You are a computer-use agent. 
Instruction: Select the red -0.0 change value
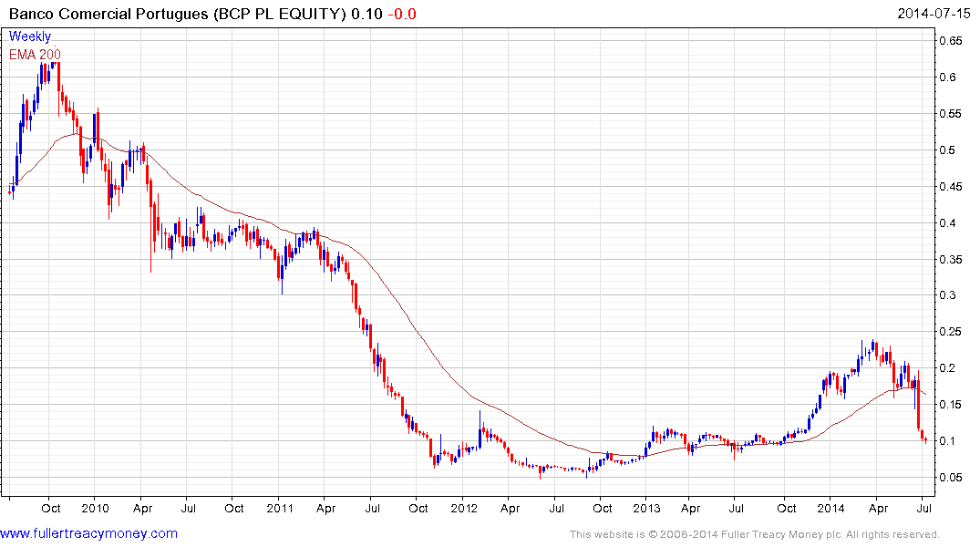(402, 14)
